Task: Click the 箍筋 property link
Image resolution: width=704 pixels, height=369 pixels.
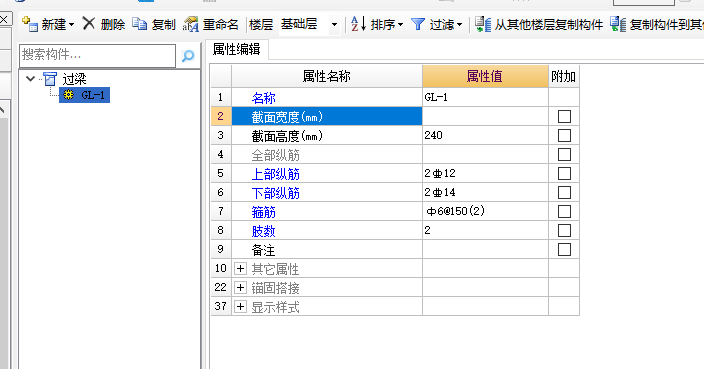Action: tap(264, 212)
